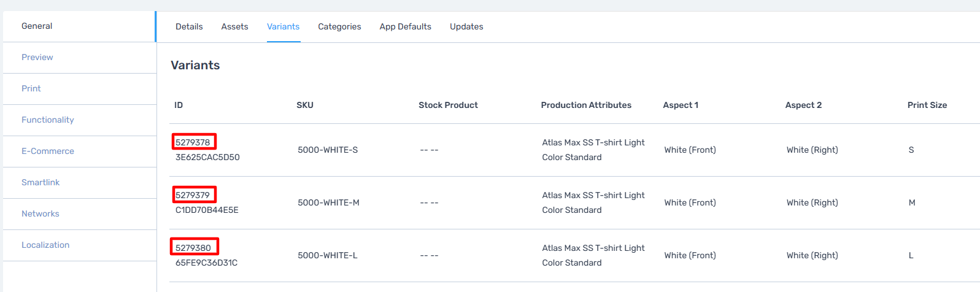Click variant ID 5279379
Image resolution: width=980 pixels, height=292 pixels.
point(193,195)
